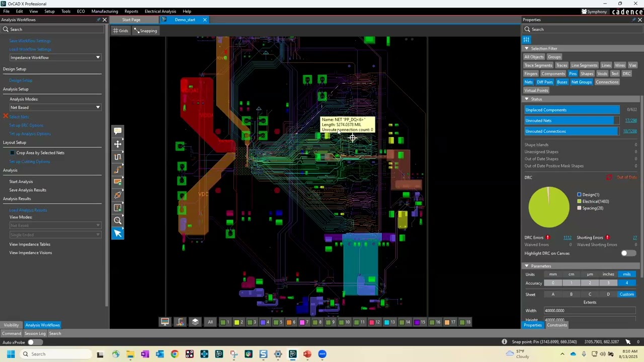Screen dimensions: 644x362
Task: Enable Crop Area by Selected Nets checkbox
Action: [x=13, y=153]
